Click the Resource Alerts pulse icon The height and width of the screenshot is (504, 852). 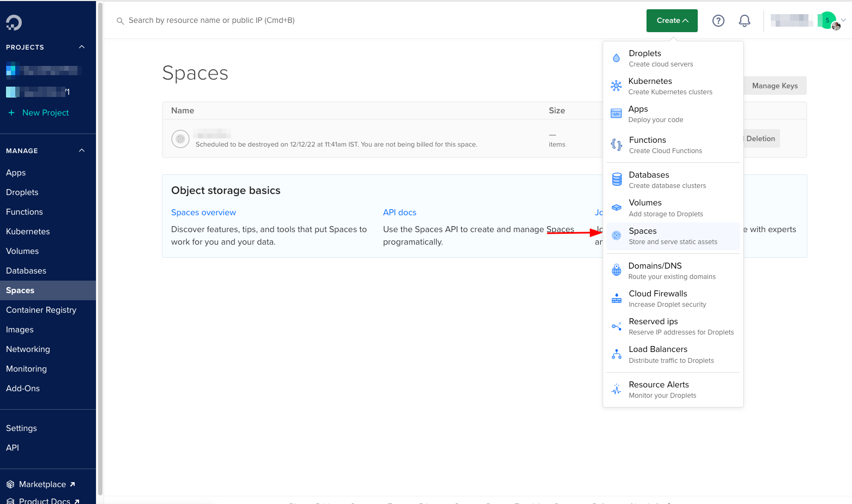pyautogui.click(x=617, y=389)
